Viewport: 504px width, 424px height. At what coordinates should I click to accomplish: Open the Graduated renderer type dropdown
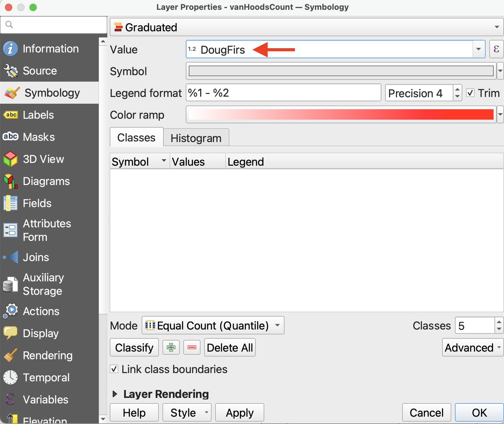307,27
